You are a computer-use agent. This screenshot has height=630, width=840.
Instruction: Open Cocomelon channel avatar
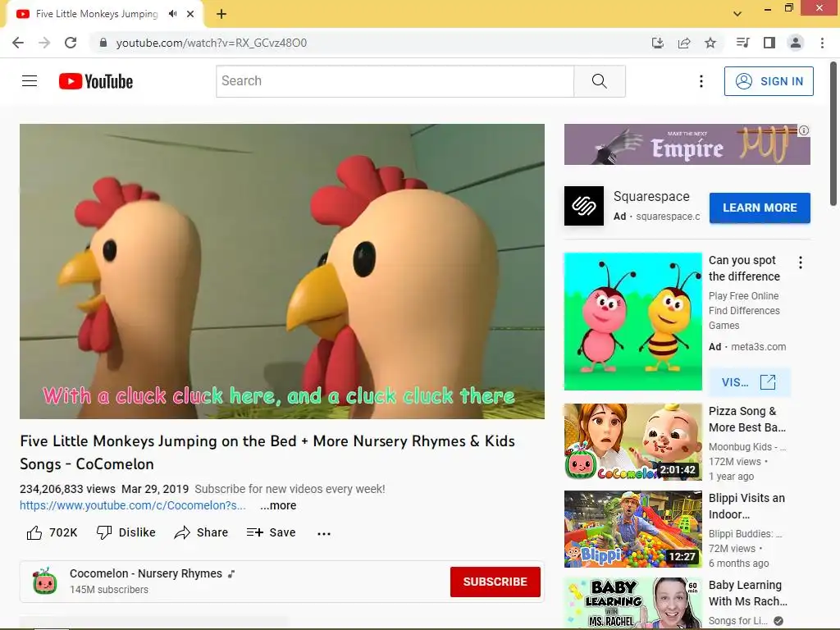(45, 582)
